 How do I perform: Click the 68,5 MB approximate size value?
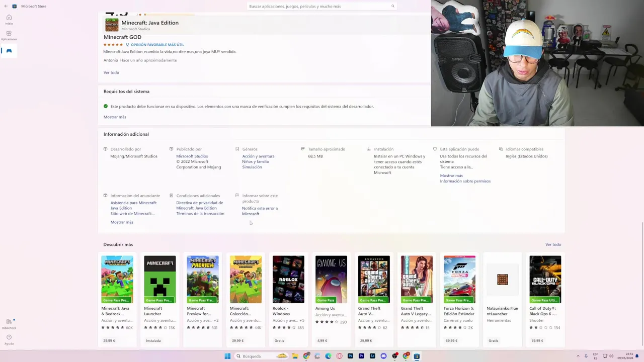pyautogui.click(x=315, y=156)
